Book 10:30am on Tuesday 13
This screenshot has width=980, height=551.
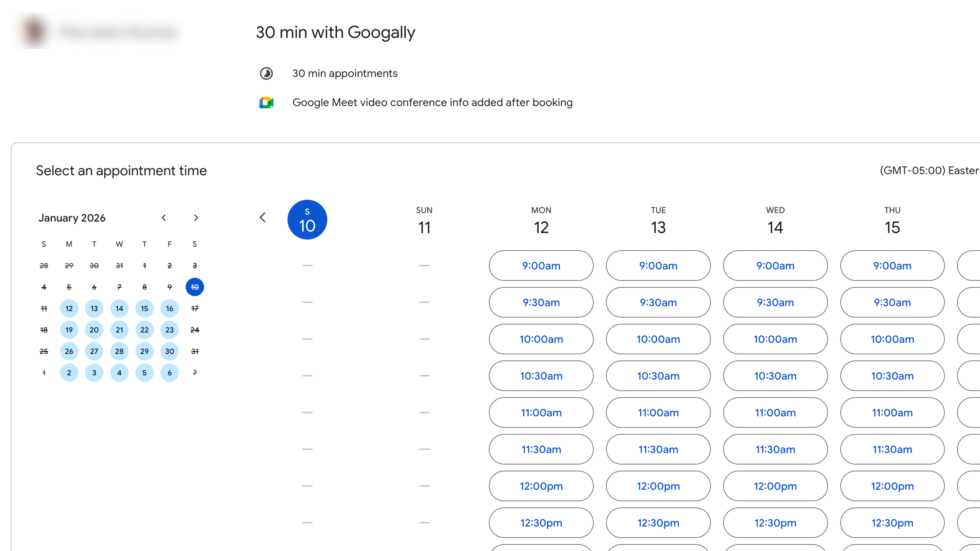tap(658, 376)
